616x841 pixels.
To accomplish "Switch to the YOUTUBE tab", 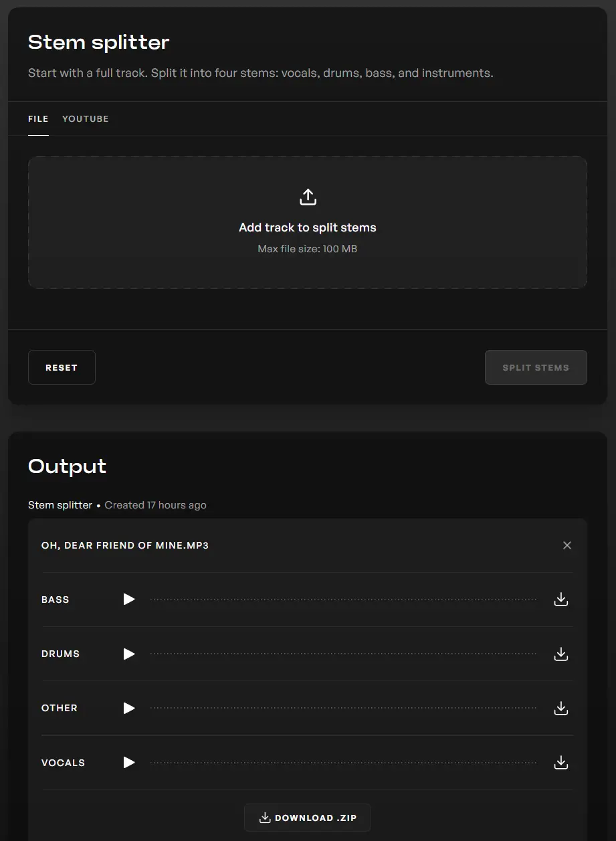I will point(86,119).
